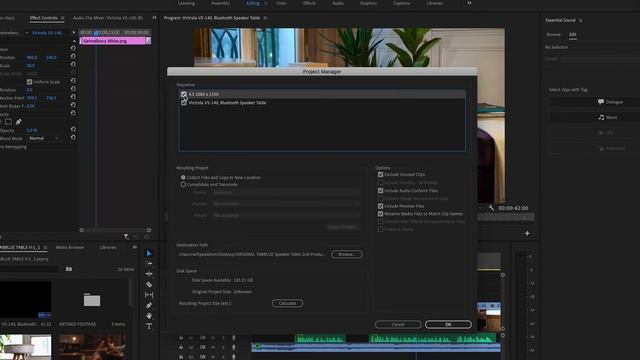Image resolution: width=640 pixels, height=360 pixels.
Task: Toggle Include Preview Files checkbox
Action: coord(380,206)
